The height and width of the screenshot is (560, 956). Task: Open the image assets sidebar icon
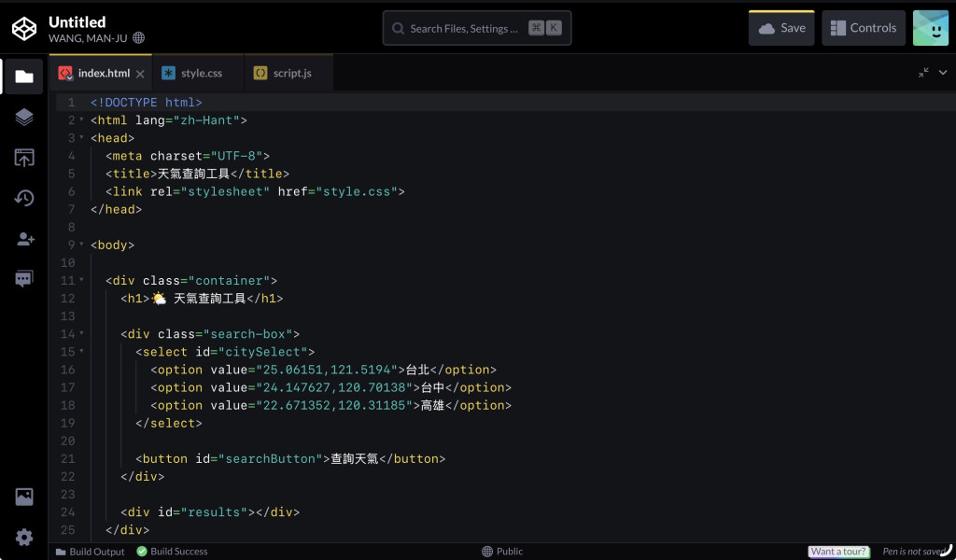(23, 497)
